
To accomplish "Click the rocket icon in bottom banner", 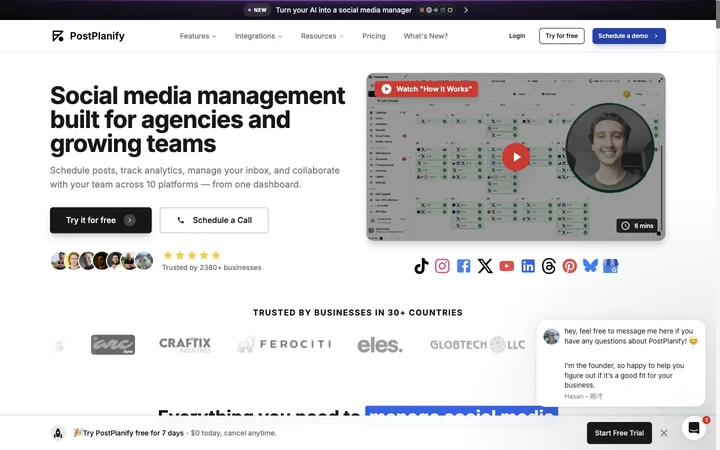I will pyautogui.click(x=58, y=433).
